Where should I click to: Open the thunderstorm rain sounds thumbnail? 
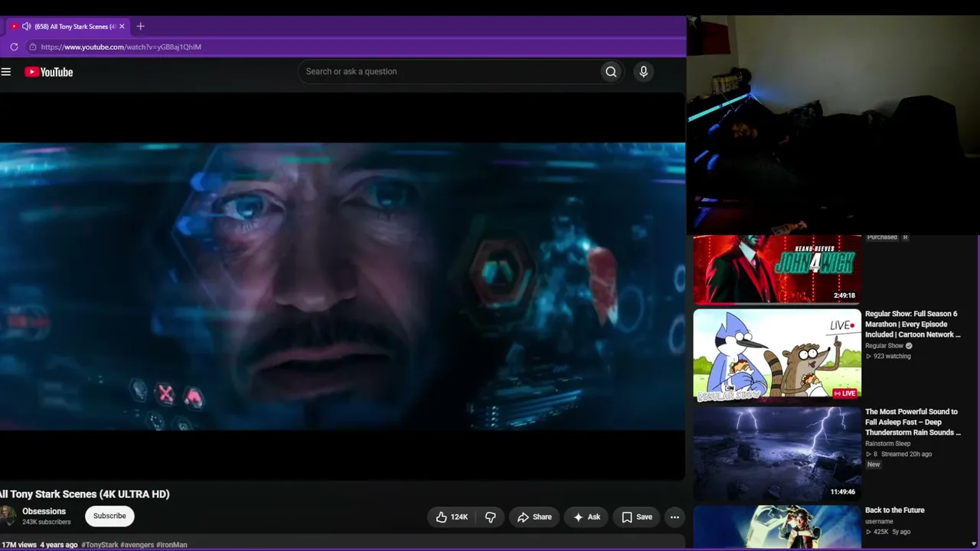coord(777,453)
